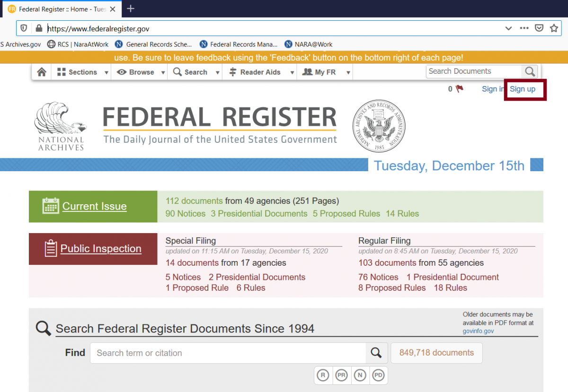The image size is (568, 392).
Task: Click the Search term or citation field
Action: (227, 353)
